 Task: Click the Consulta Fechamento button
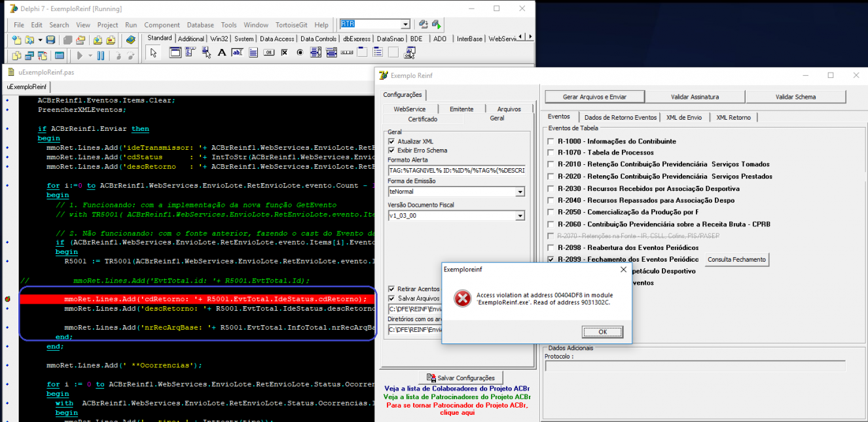pos(736,260)
